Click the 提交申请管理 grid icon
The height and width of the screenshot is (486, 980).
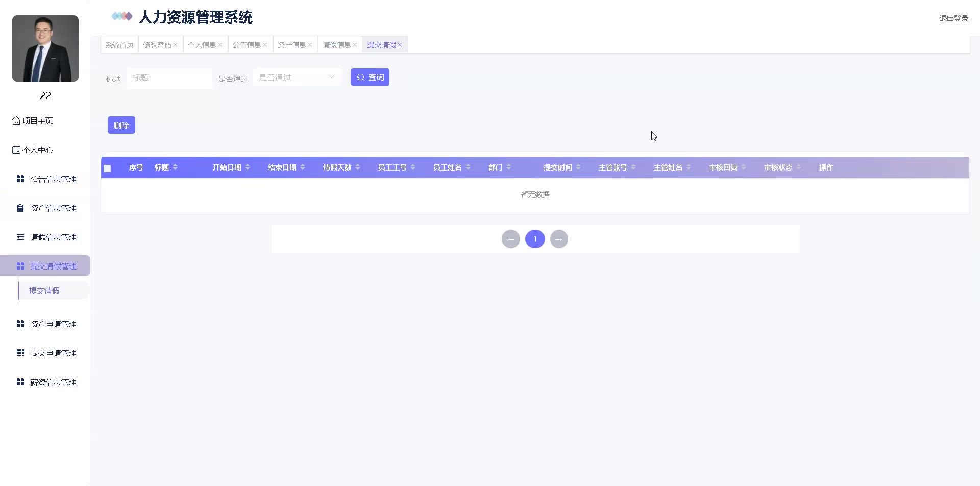(x=20, y=353)
